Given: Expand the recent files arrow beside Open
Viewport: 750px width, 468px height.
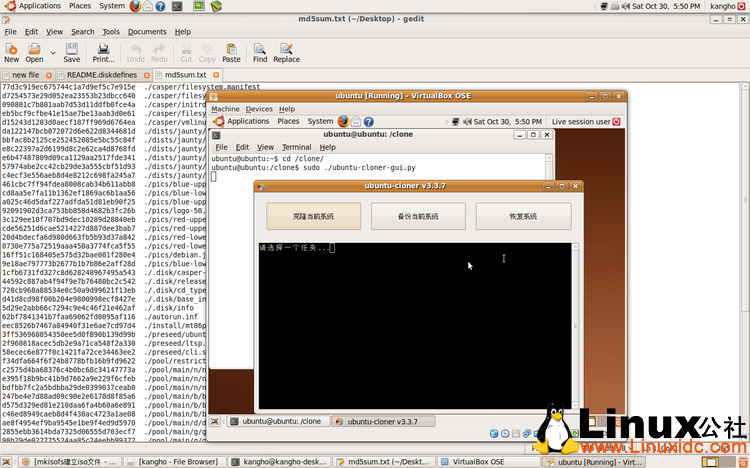Looking at the screenshot, I should pyautogui.click(x=53, y=53).
